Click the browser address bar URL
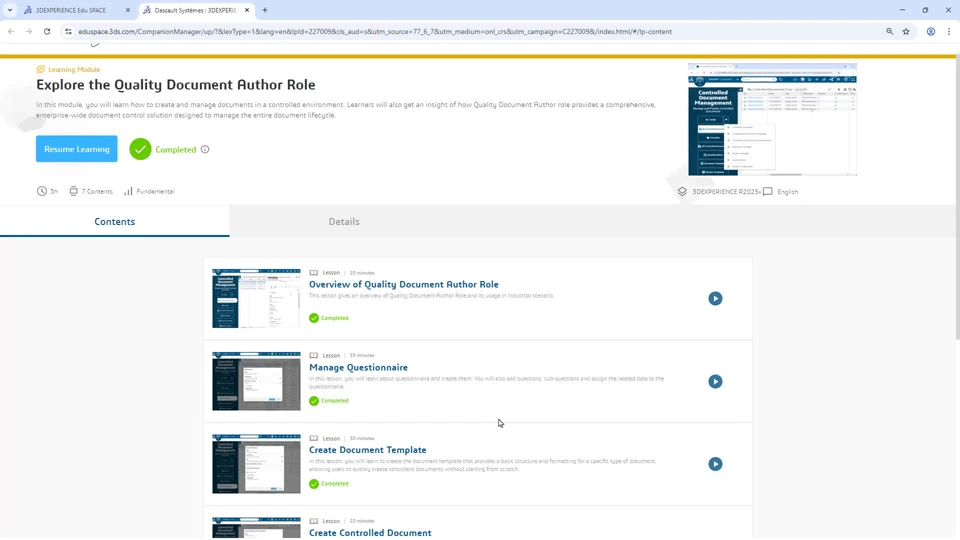Viewport: 960px width, 540px height. (375, 31)
